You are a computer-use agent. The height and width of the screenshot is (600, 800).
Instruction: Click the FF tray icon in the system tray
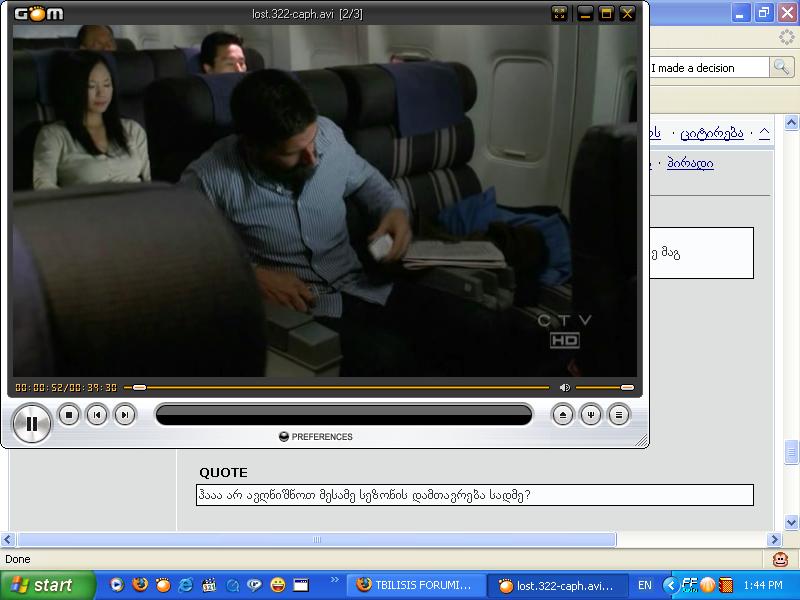tap(689, 585)
